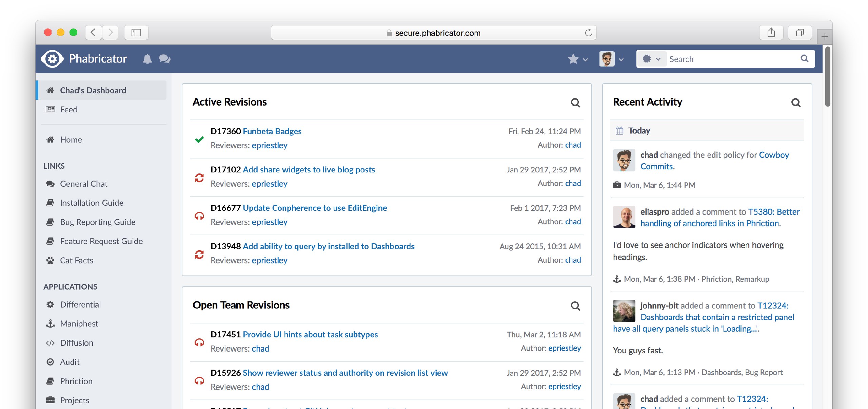Click reviewer epriestley on D17360

click(x=270, y=145)
